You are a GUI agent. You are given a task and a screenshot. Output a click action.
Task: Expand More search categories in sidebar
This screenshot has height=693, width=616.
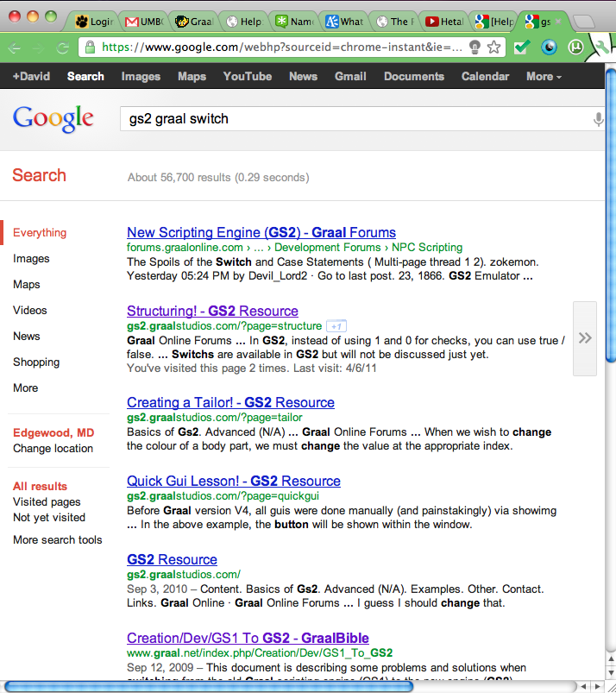click(x=26, y=388)
